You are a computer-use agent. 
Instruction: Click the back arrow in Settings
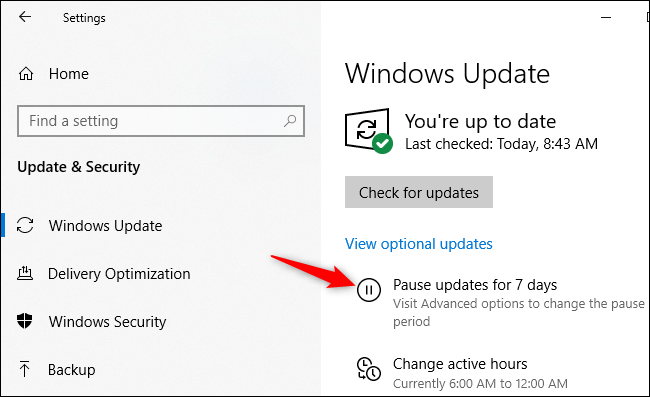tap(25, 17)
